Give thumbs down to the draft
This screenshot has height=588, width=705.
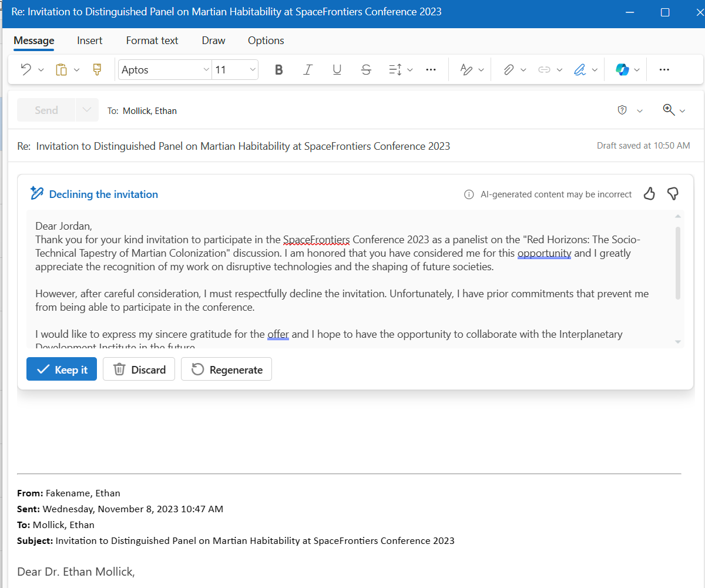pos(673,194)
